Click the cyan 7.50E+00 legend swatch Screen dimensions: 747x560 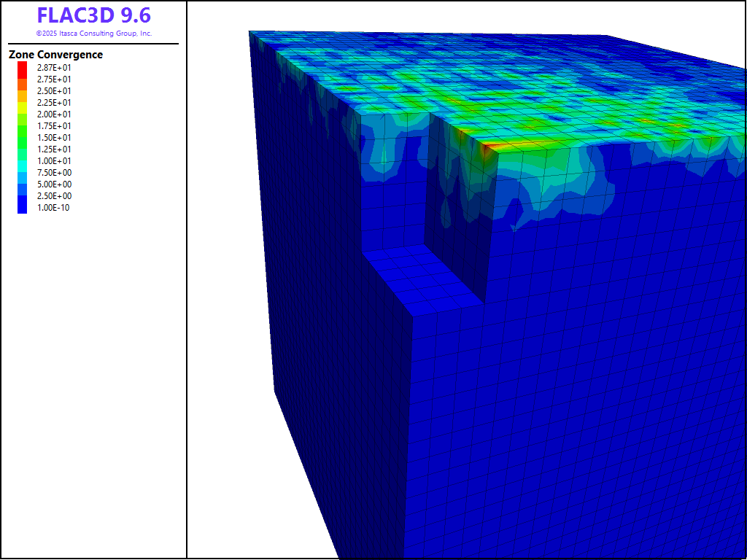pos(22,172)
